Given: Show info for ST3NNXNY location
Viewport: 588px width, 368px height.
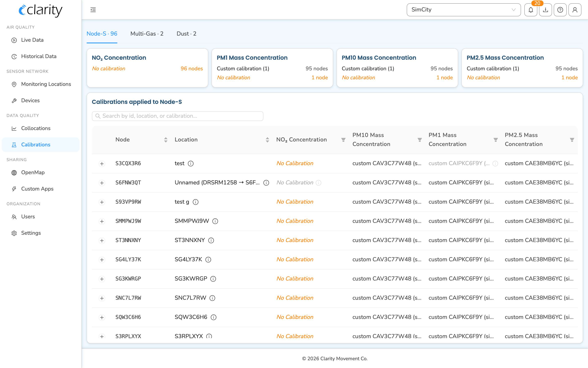Looking at the screenshot, I should pos(211,240).
